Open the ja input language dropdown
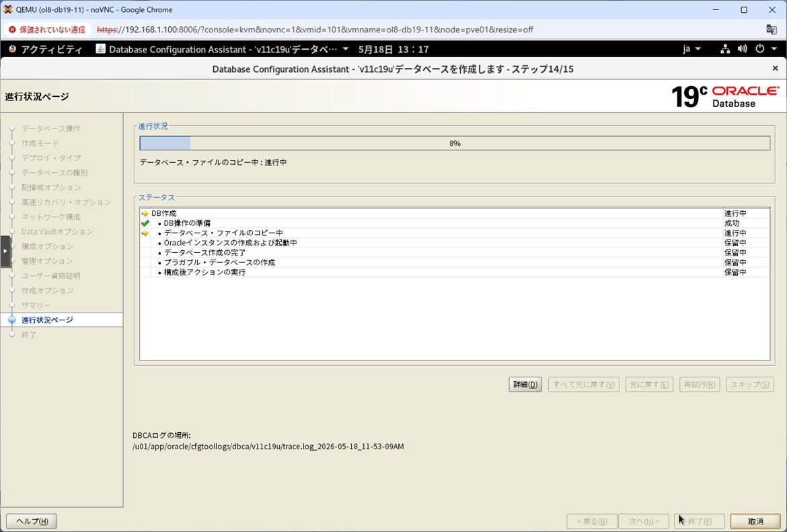 point(691,49)
